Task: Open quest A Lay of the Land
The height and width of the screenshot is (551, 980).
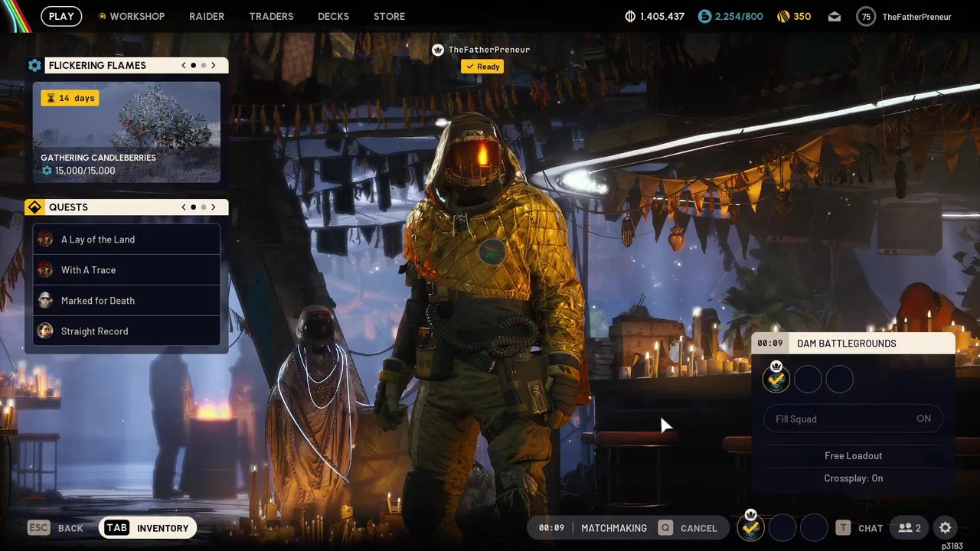Action: 126,240
